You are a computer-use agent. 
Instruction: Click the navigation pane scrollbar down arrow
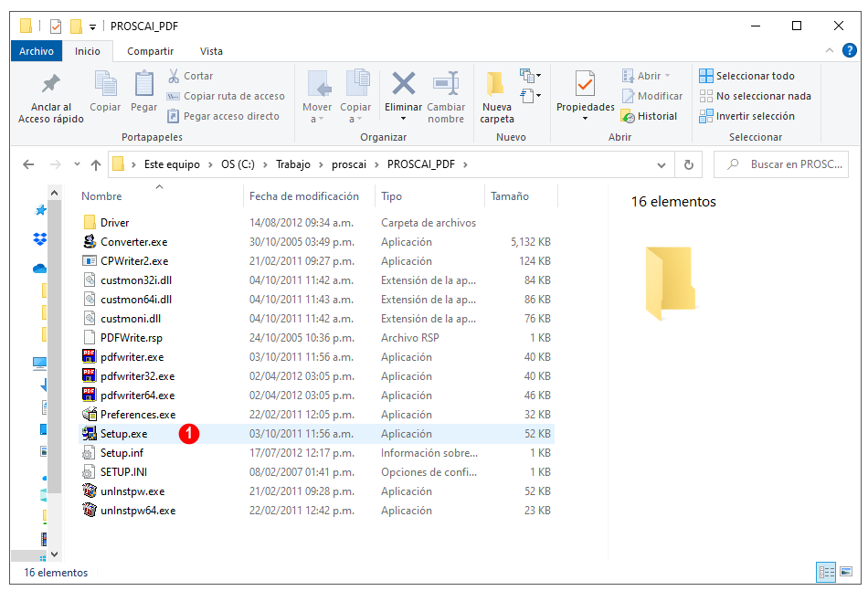click(x=54, y=554)
